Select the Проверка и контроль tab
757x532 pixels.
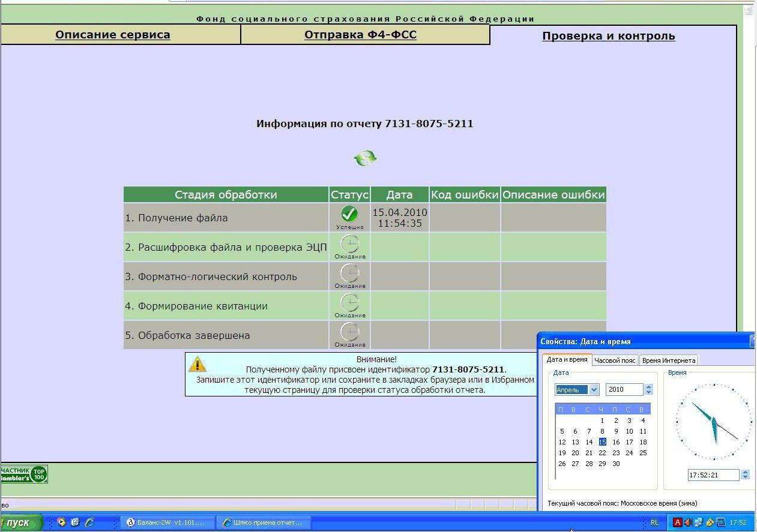click(x=609, y=36)
